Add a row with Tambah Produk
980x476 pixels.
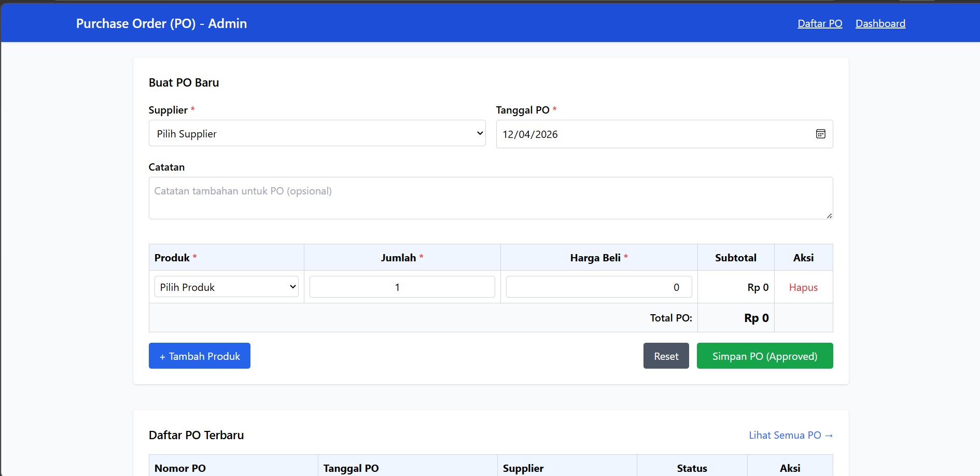[200, 356]
